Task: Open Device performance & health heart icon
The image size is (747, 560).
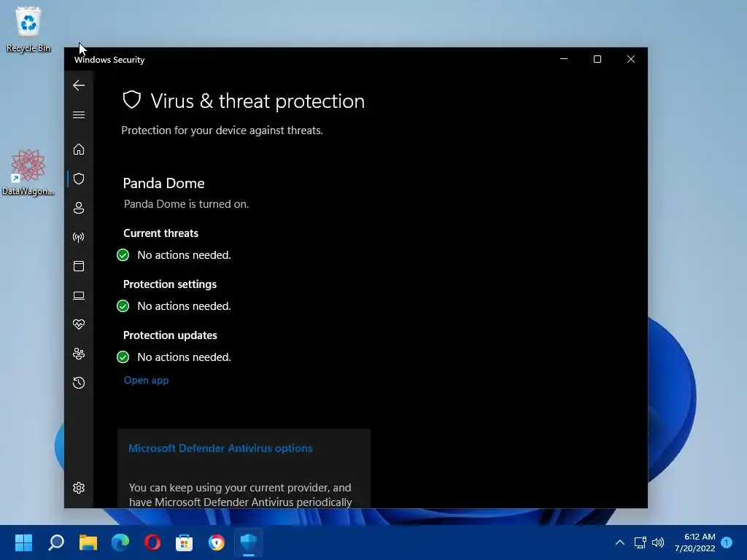Action: (x=79, y=324)
